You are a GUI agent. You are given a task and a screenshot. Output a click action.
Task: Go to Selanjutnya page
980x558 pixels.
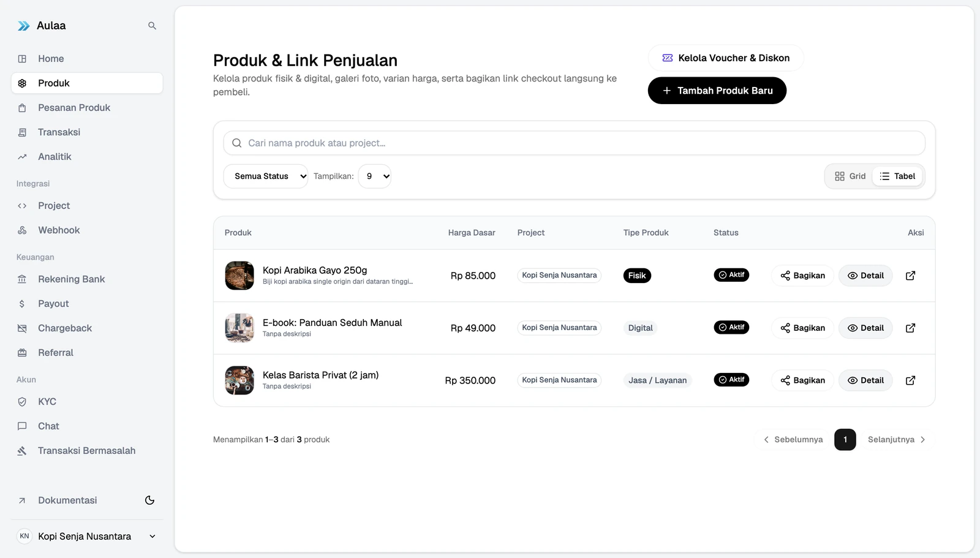click(x=897, y=440)
